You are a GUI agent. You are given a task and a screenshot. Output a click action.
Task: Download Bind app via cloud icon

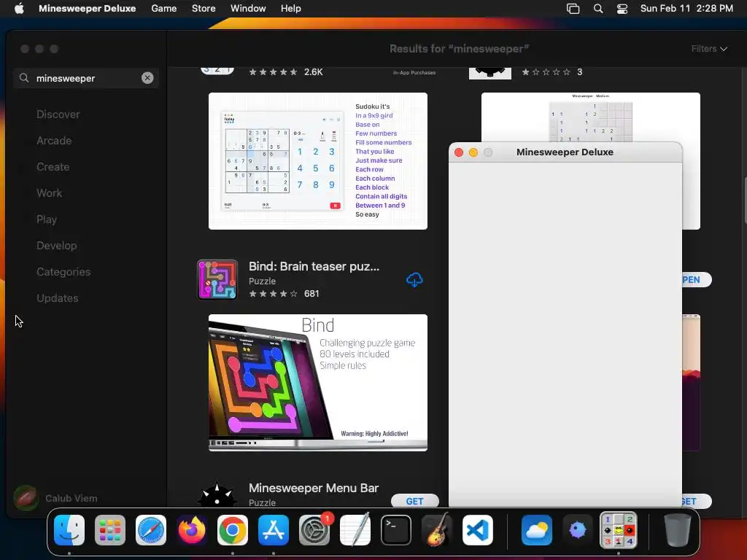click(414, 279)
